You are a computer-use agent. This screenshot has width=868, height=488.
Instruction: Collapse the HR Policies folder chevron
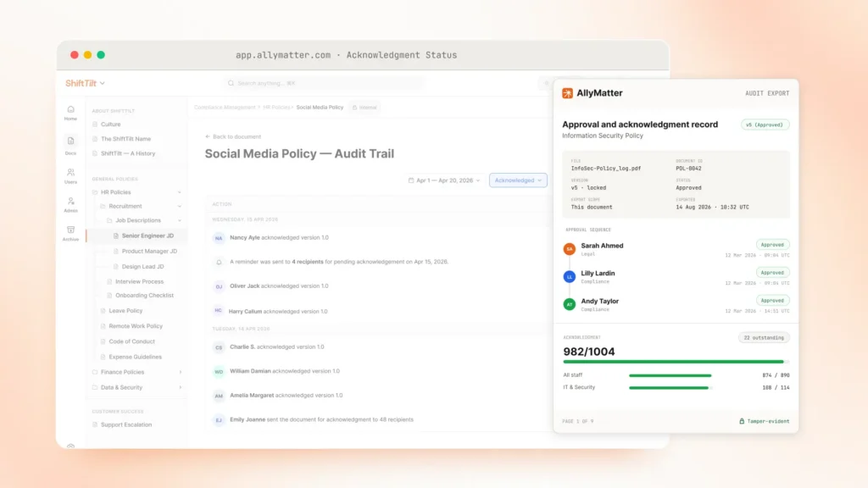pyautogui.click(x=180, y=192)
